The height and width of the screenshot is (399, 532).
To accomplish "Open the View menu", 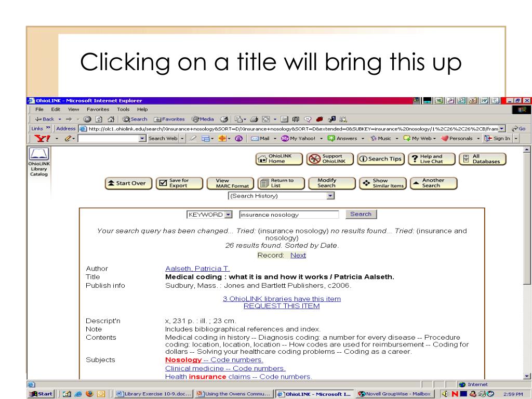I will [74, 109].
